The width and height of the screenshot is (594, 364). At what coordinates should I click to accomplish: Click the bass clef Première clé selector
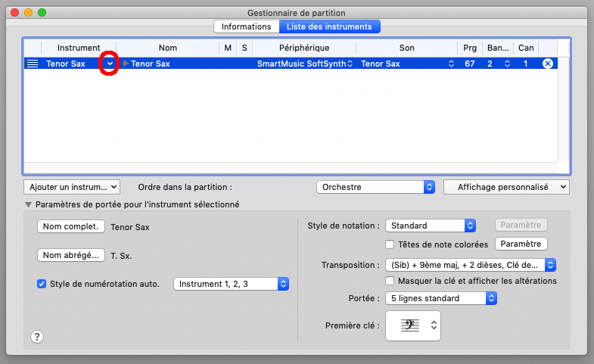(x=412, y=325)
